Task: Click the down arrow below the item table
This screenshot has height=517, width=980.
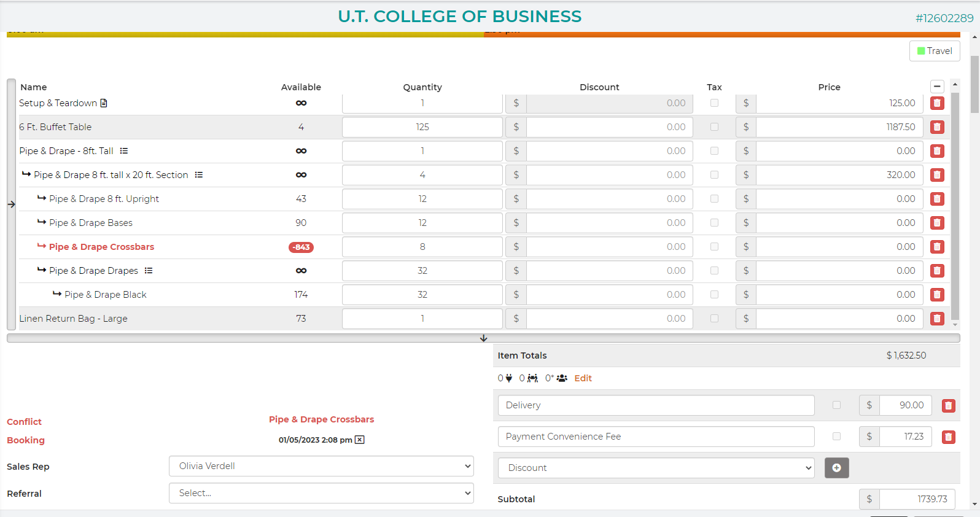Action: 483,338
